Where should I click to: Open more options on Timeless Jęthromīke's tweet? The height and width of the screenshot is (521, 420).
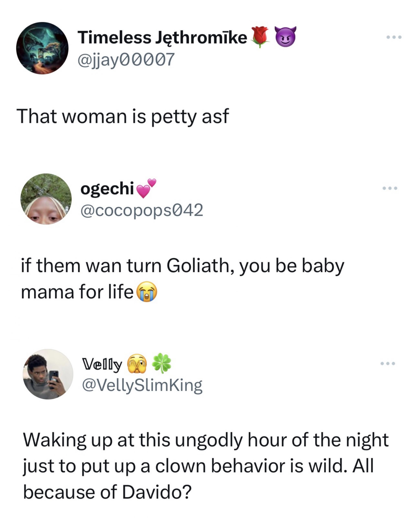394,37
